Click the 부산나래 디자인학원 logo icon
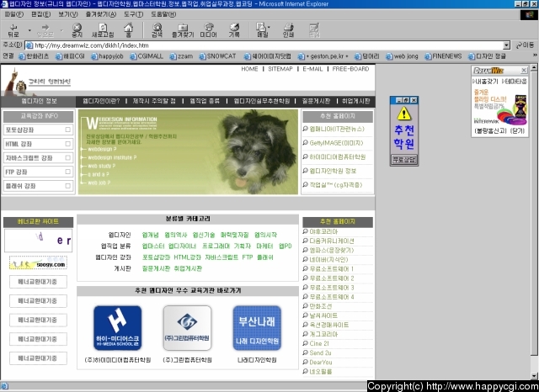539x392 pixels. tap(257, 328)
